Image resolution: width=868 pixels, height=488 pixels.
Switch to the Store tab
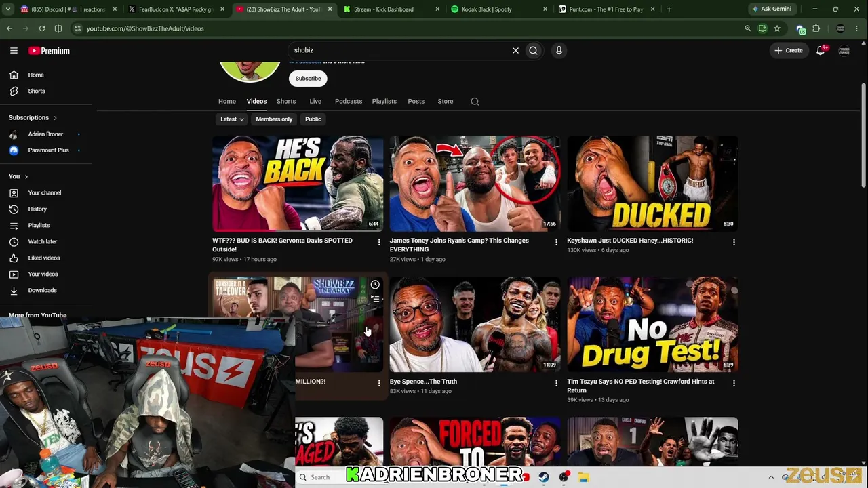446,102
